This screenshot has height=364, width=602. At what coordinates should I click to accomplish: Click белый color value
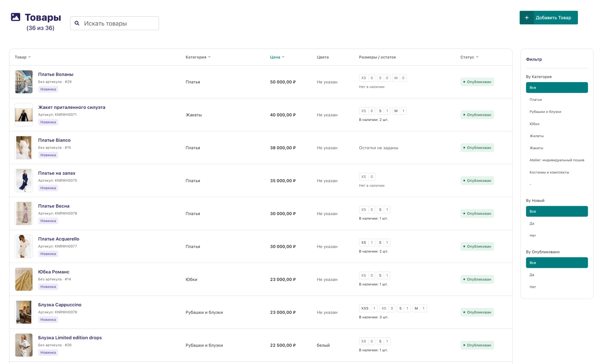click(x=323, y=345)
